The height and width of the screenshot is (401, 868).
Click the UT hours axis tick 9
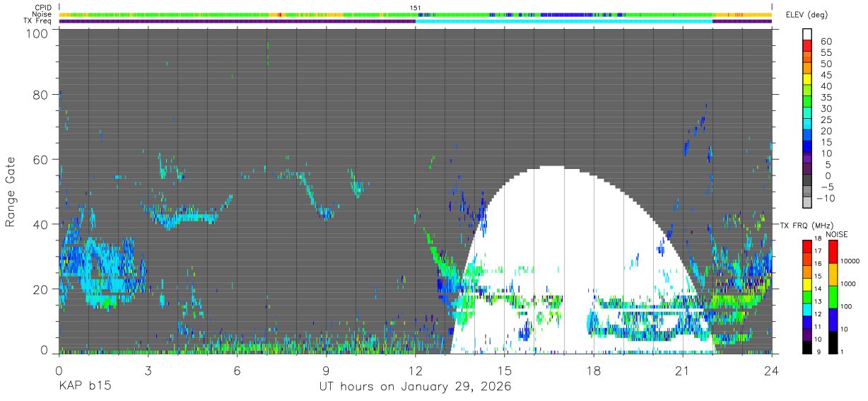(x=326, y=370)
